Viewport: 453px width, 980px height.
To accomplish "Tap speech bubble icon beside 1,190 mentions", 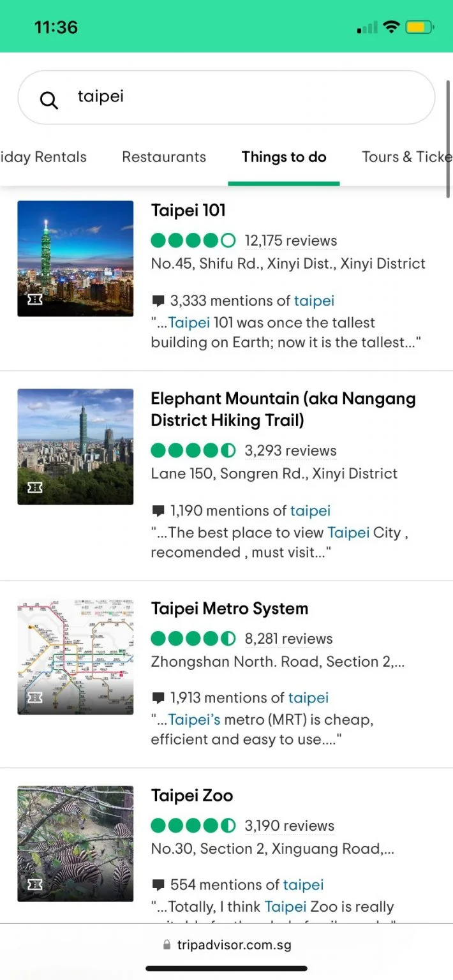I will click(x=158, y=511).
